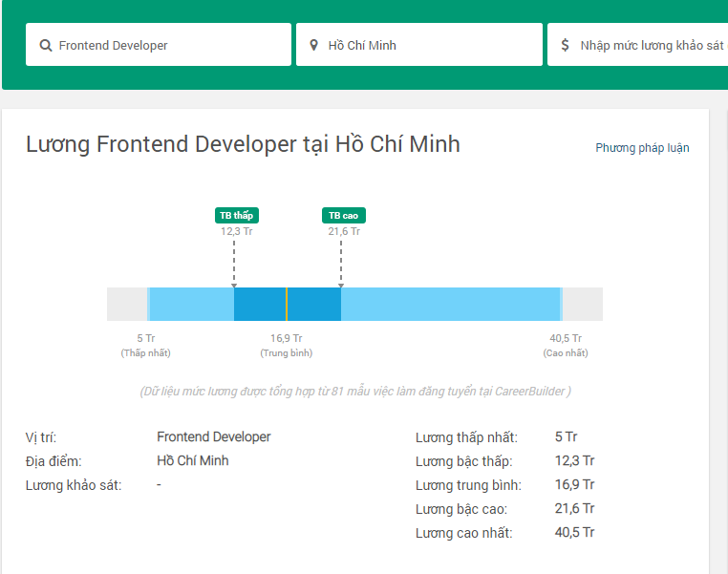Click the Địa điểm value Hồ Chí Minh
This screenshot has height=574, width=728.
point(193,460)
